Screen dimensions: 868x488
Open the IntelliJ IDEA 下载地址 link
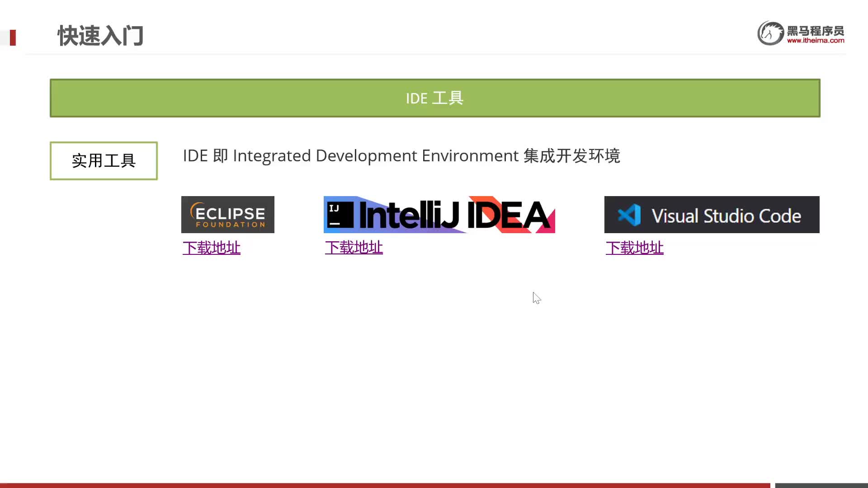pyautogui.click(x=354, y=247)
